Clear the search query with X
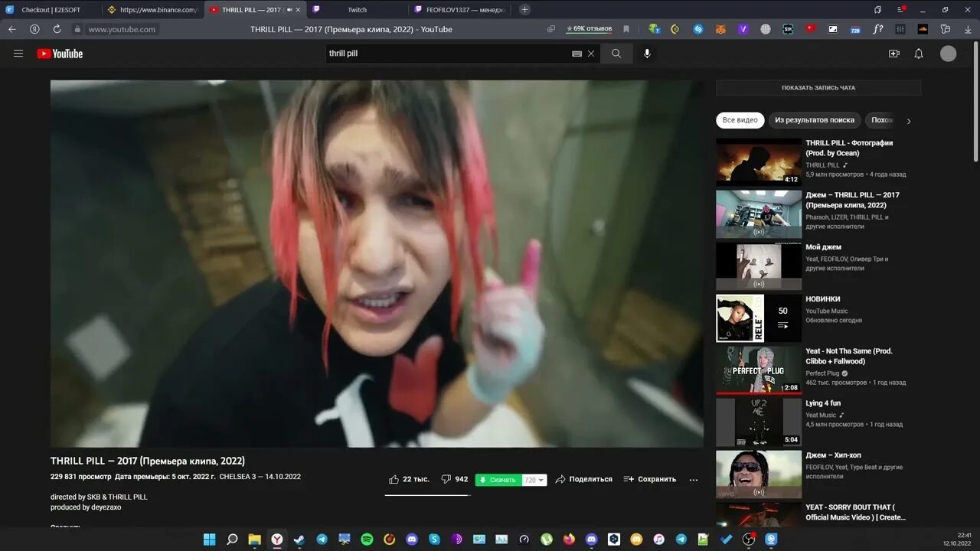The image size is (980, 551). (591, 54)
